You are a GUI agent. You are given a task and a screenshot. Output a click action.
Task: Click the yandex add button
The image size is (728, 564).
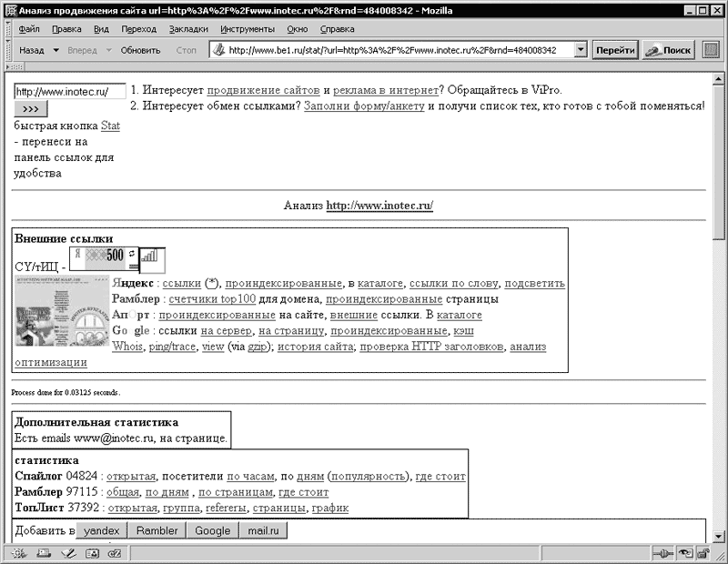coord(101,530)
